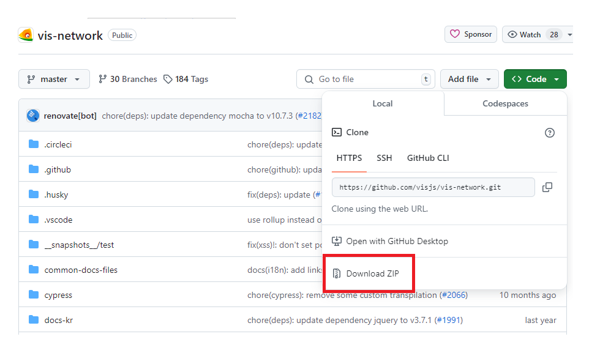Image resolution: width=600 pixels, height=364 pixels.
Task: Focus the Go to file search field
Action: tap(366, 79)
